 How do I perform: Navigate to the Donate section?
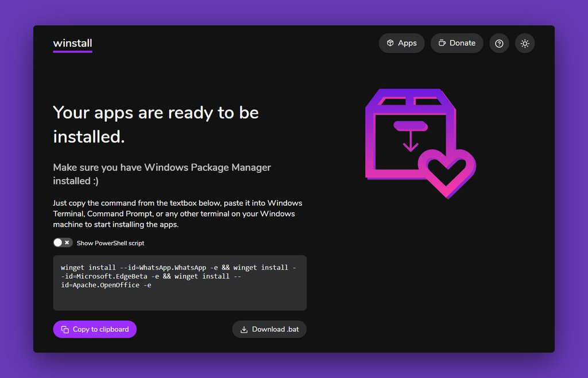(457, 43)
